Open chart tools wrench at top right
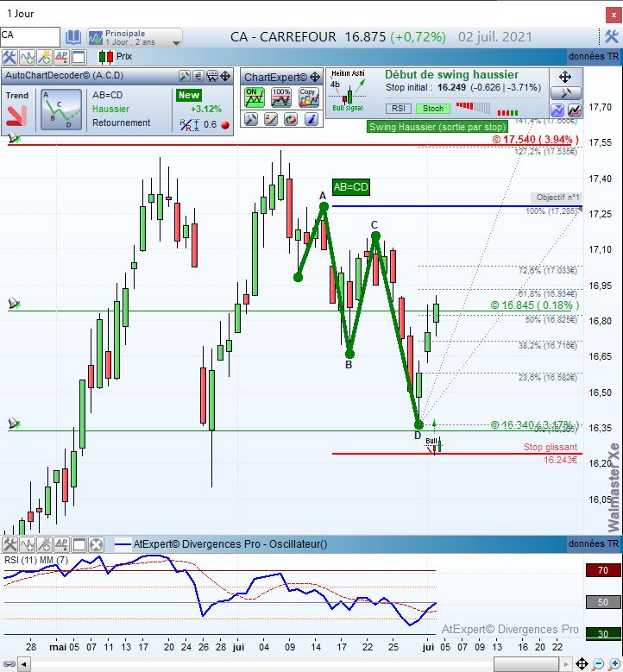Screen dimensions: 623x672 tap(612, 37)
